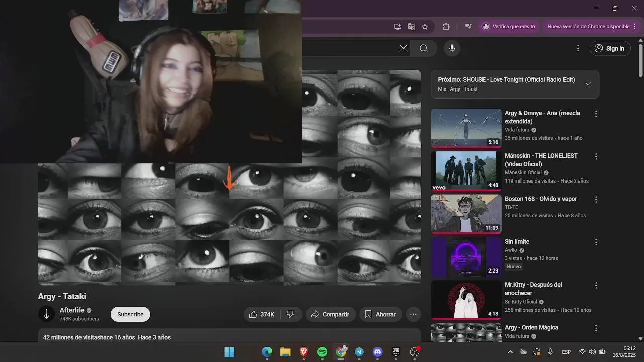Open options menu for 'Måneskin - THE LONELIEST'
The height and width of the screenshot is (362, 644).
point(596,156)
